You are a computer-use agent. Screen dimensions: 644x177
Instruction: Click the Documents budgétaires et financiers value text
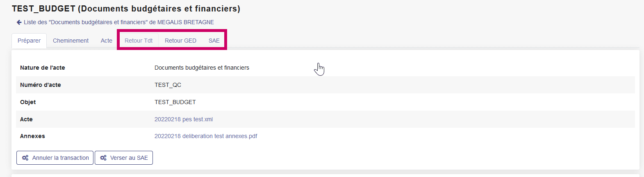202,68
